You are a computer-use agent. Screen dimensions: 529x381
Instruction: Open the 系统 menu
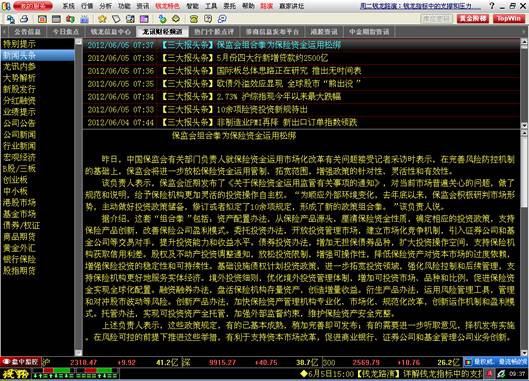[x=69, y=6]
